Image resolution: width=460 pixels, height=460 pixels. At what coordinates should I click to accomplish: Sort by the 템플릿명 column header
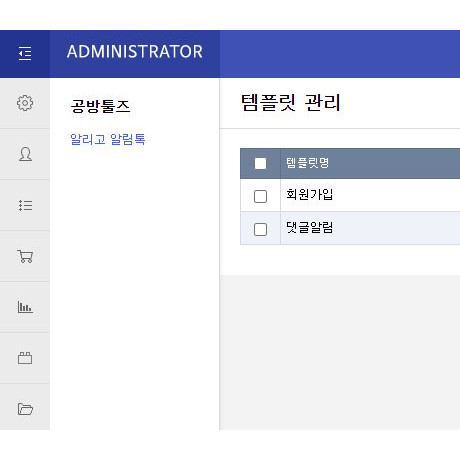coord(307,163)
